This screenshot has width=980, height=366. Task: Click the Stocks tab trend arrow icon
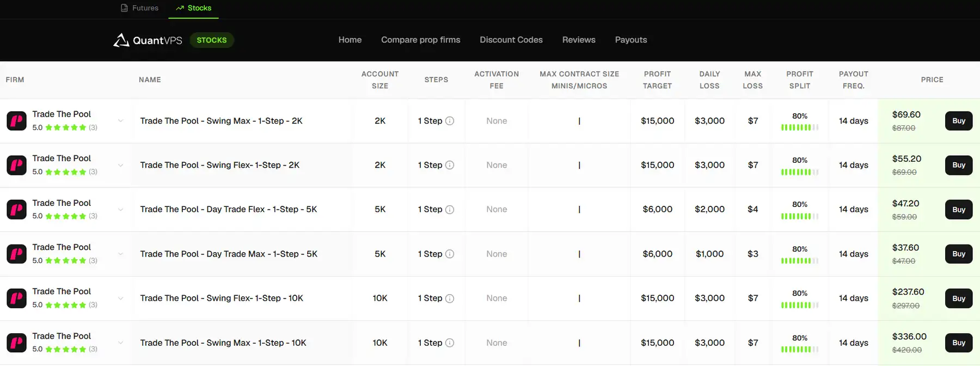pyautogui.click(x=180, y=8)
